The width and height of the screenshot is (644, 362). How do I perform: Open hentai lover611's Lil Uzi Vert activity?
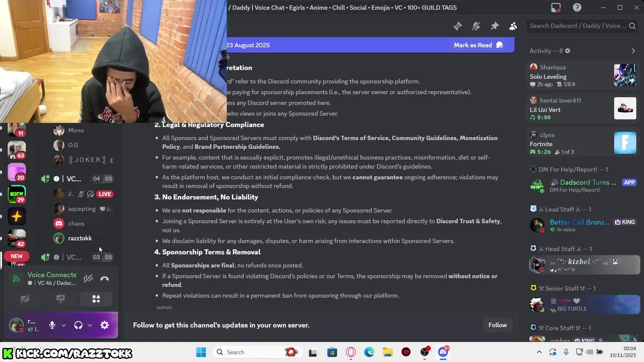[583, 109]
